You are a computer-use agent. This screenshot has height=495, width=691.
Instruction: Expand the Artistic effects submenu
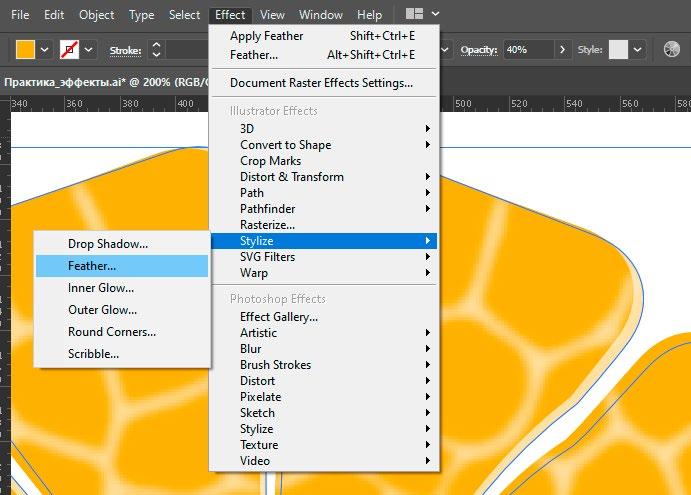point(323,333)
